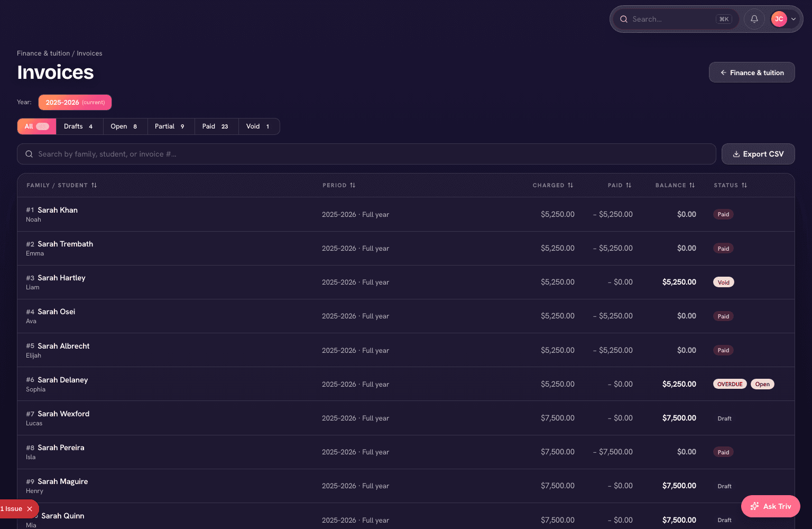
Task: Sort by Family / Student column
Action: click(x=62, y=185)
